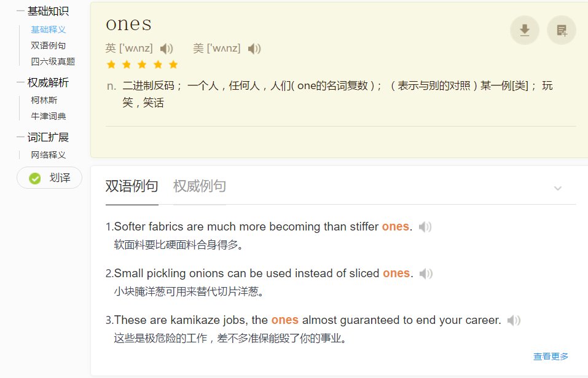Click the download icon at top right
The width and height of the screenshot is (588, 378).
(524, 30)
